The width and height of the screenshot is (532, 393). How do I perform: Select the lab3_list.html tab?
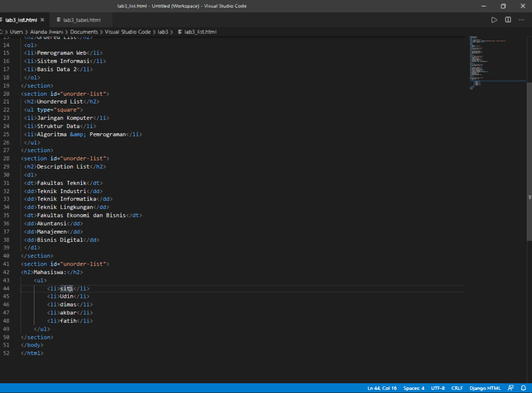pos(22,19)
